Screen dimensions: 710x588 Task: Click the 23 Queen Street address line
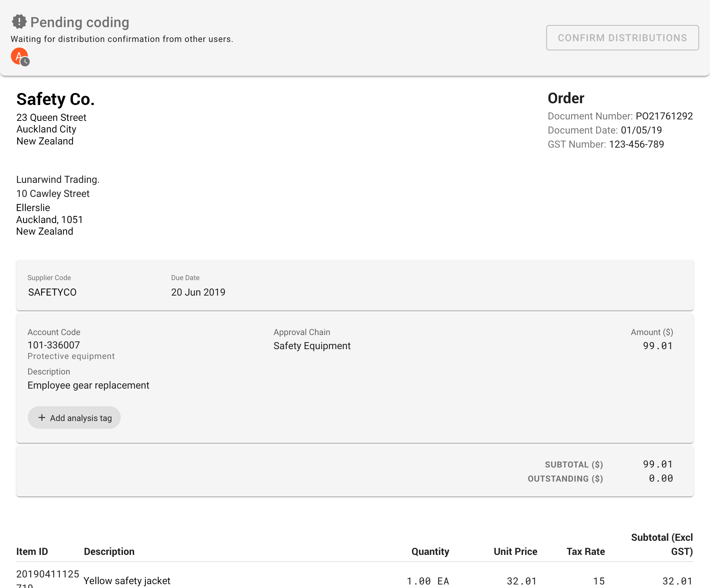pyautogui.click(x=51, y=117)
